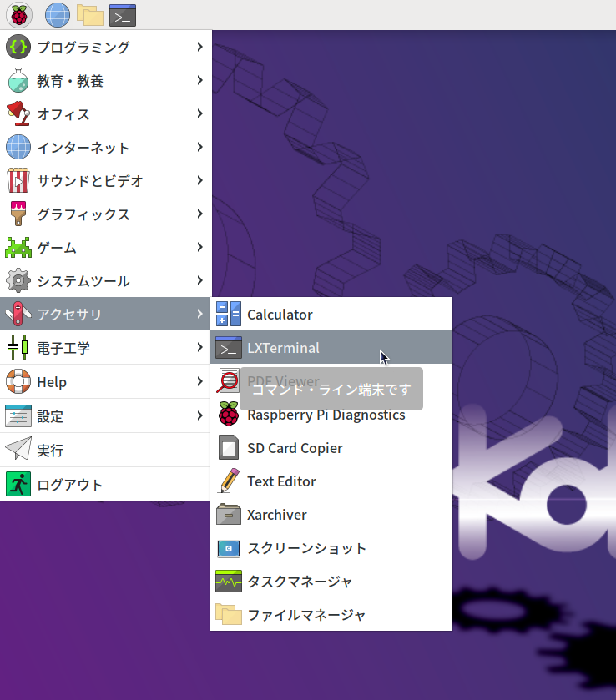
Task: Expand the ゲーム submenu arrow
Action: point(199,248)
